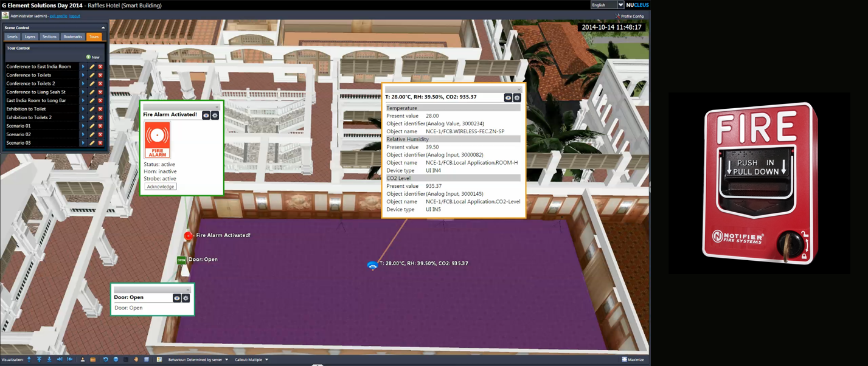Image resolution: width=868 pixels, height=366 pixels.
Task: Click the right-arrow-to-bar icon in Visualization toolbar
Action: [60, 360]
